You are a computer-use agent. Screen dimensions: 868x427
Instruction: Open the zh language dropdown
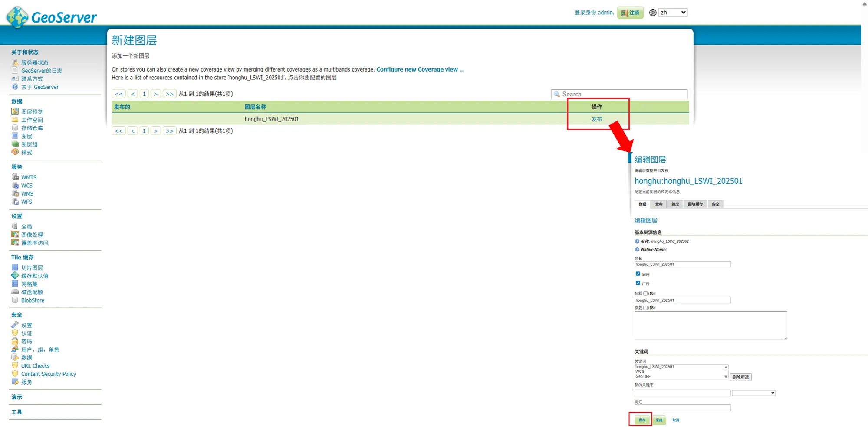click(672, 13)
